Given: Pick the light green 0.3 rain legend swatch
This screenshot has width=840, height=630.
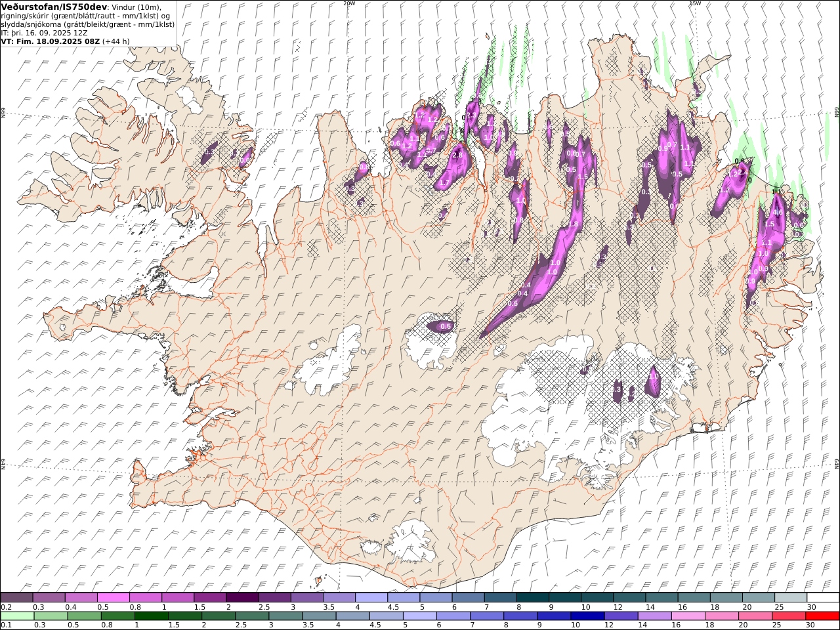Looking at the screenshot, I should coord(51,616).
